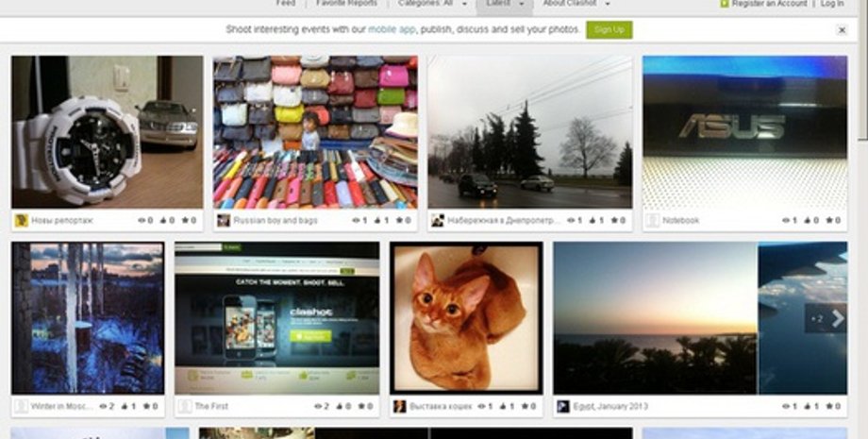The image size is (868, 439).
Task: Expand the About Clashot menu
Action: click(x=576, y=4)
